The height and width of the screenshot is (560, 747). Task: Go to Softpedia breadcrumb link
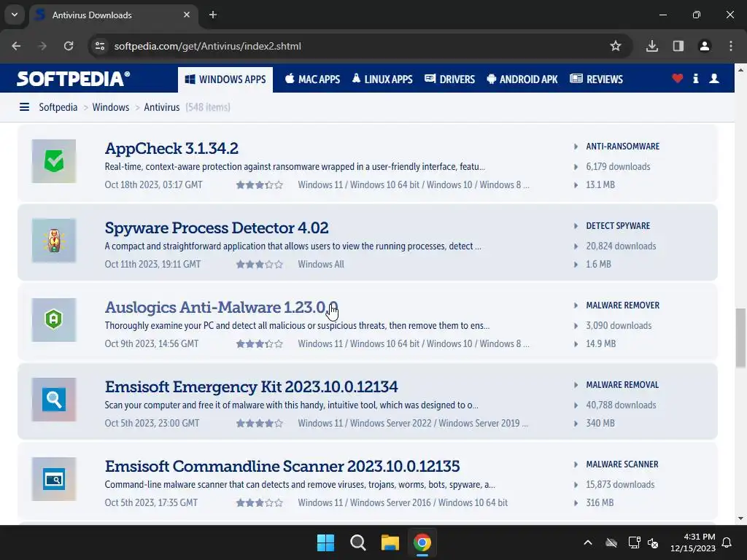click(58, 107)
